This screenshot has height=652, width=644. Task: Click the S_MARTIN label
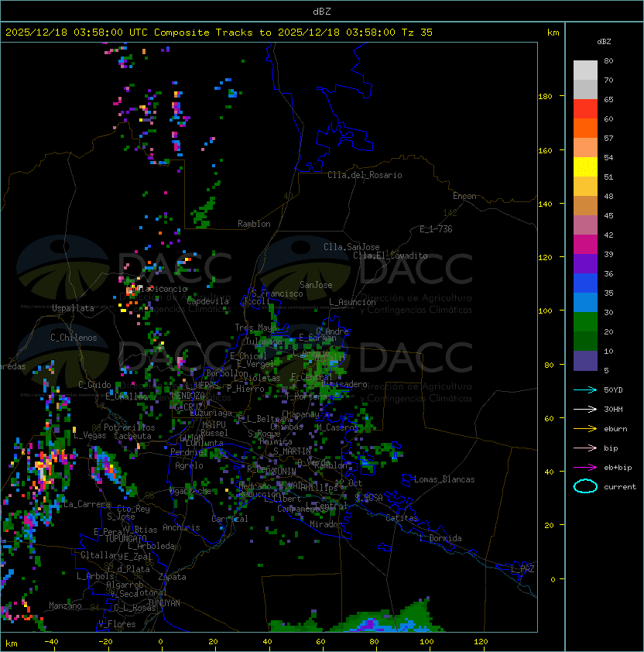(x=293, y=451)
